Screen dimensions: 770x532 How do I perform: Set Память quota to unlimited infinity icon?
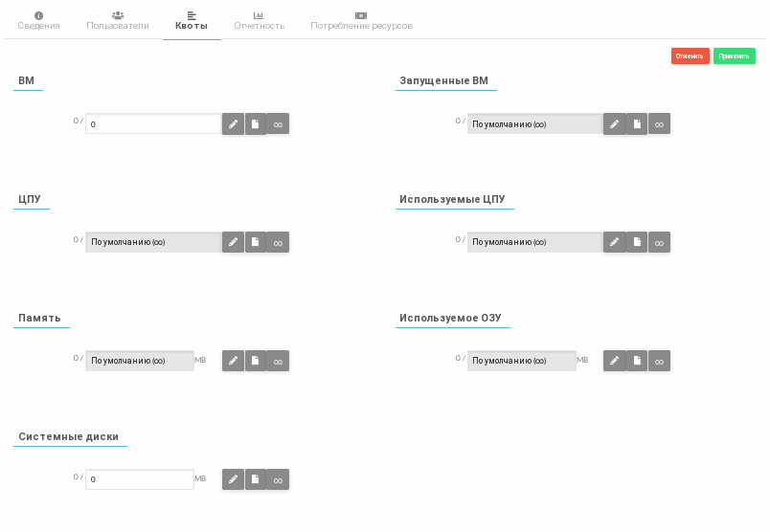point(278,361)
